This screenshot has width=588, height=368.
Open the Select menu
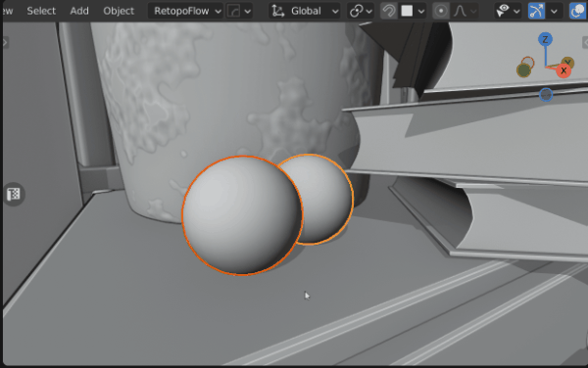41,11
